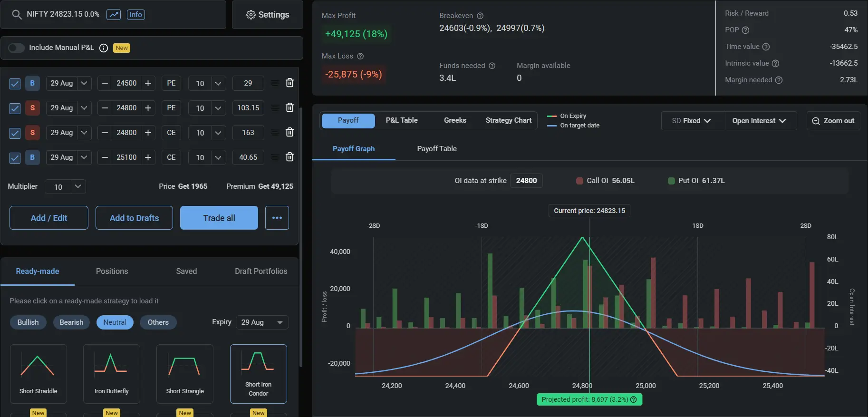Open Settings with the gear button
868x417 pixels.
click(x=268, y=15)
